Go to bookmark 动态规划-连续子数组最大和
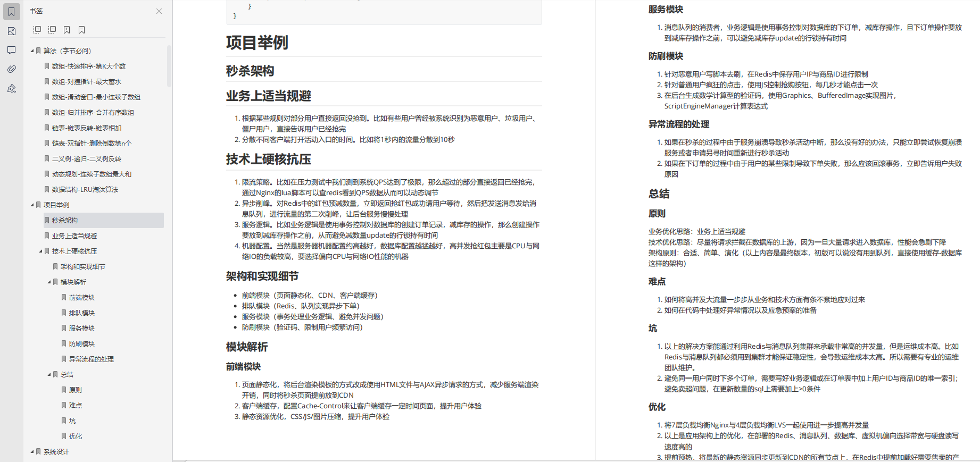This screenshot has height=462, width=980. point(92,174)
